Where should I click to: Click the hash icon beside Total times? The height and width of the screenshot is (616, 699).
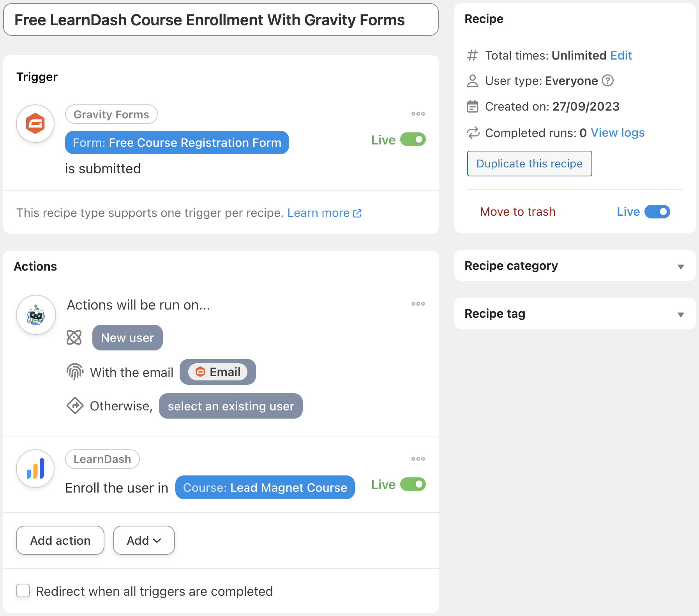pos(473,55)
